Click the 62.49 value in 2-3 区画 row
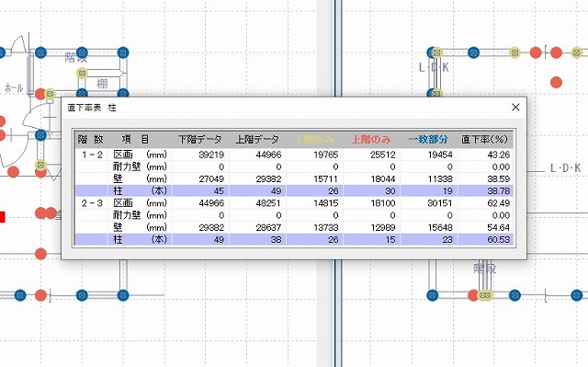This screenshot has height=367, width=588. pyautogui.click(x=498, y=203)
